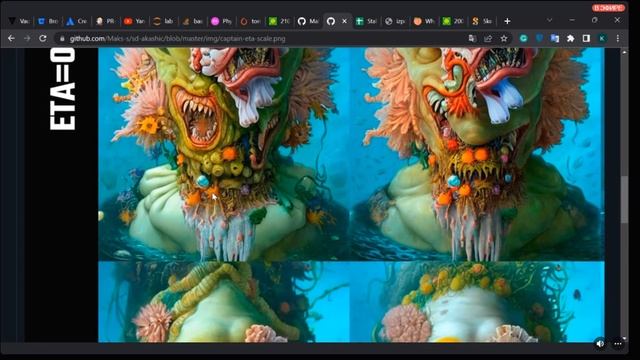Click the top-right monster image
Image resolution: width=640 pixels, height=360 pixels.
[x=477, y=154]
